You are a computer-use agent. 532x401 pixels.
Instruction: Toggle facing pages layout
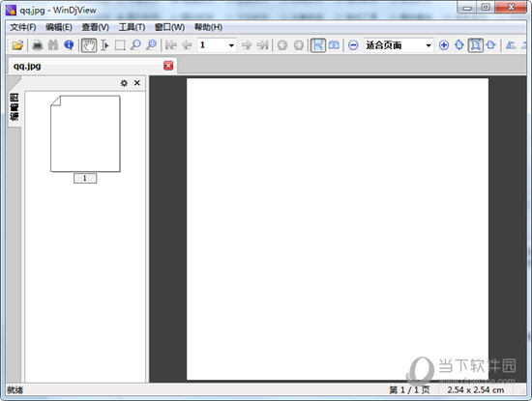click(334, 45)
